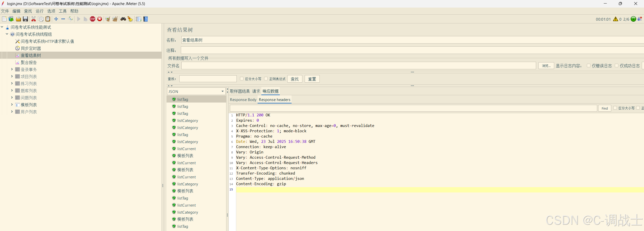Toggle 区分大小写 next to Find button
The height and width of the screenshot is (231, 644).
pos(615,108)
